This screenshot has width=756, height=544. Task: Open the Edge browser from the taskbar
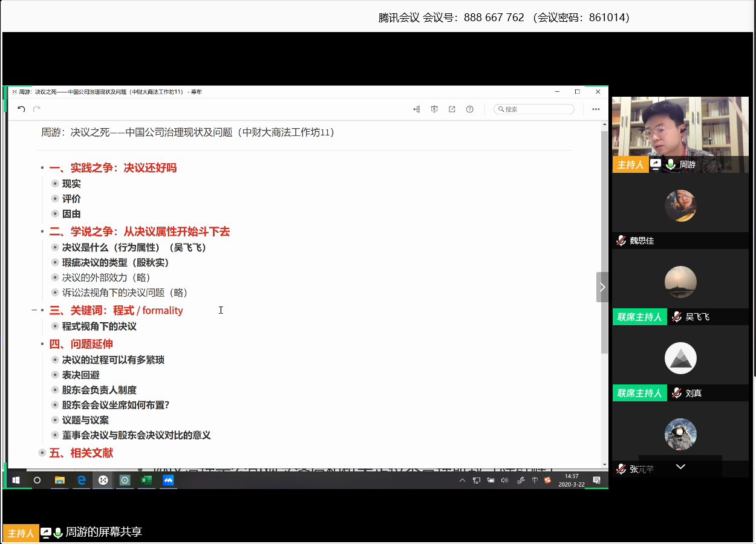[x=81, y=480]
